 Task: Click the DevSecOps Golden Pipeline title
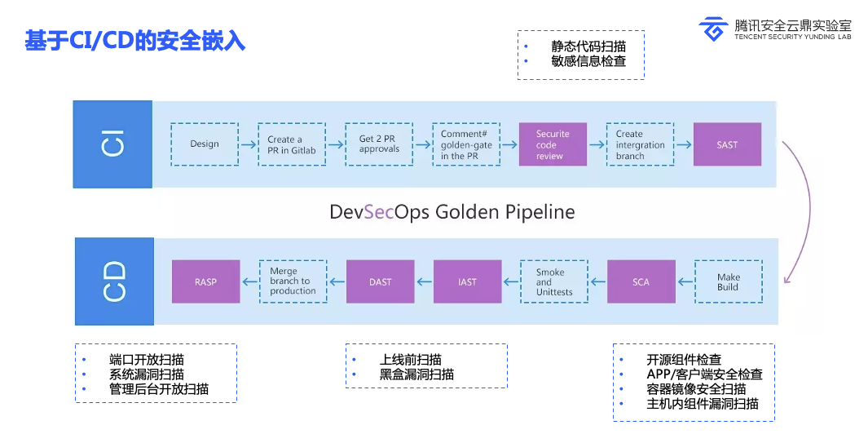(452, 212)
